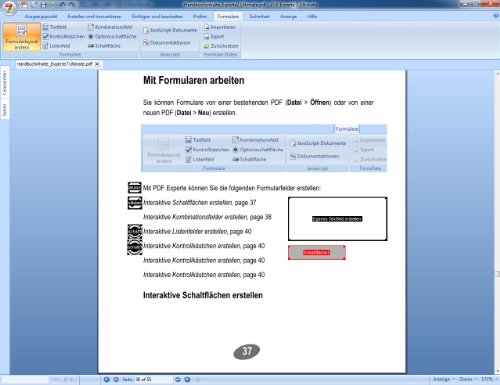Screen dimensions: 500x385
Task: Click Export form data
Action: [x=214, y=36]
